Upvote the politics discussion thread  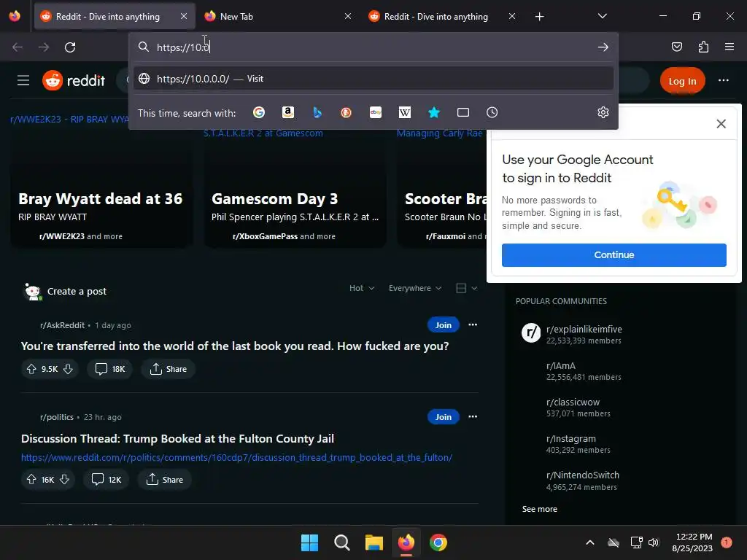31,480
